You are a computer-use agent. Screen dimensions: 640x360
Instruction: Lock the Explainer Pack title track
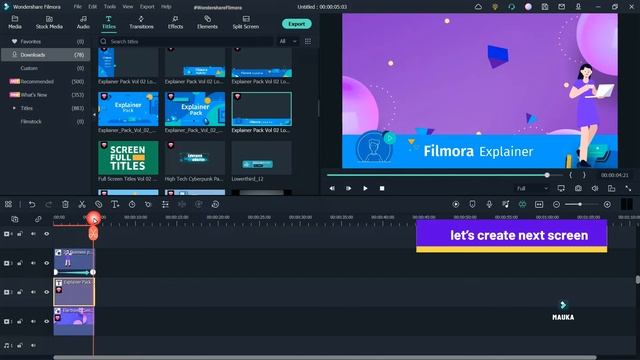(20, 292)
